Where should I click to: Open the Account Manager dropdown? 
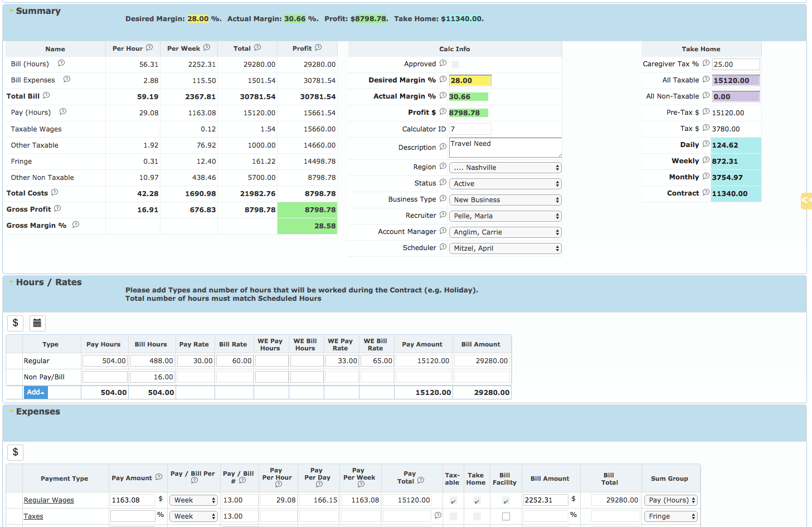(505, 232)
